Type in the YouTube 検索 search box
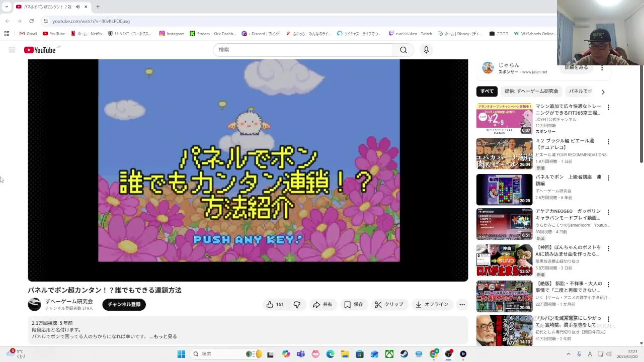Viewport: 644px width, 362px height. tap(303, 50)
